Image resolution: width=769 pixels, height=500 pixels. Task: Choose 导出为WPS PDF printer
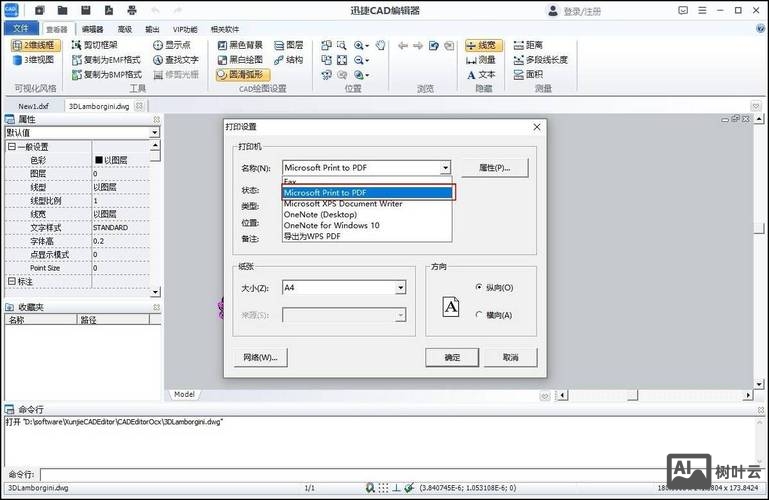point(367,236)
